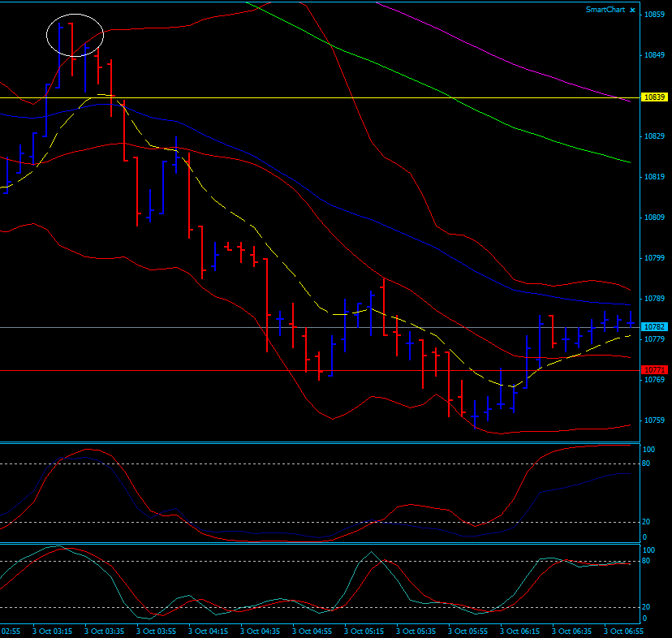672x638 pixels.
Task: Click the 10769 price axis label
Action: pyautogui.click(x=654, y=380)
